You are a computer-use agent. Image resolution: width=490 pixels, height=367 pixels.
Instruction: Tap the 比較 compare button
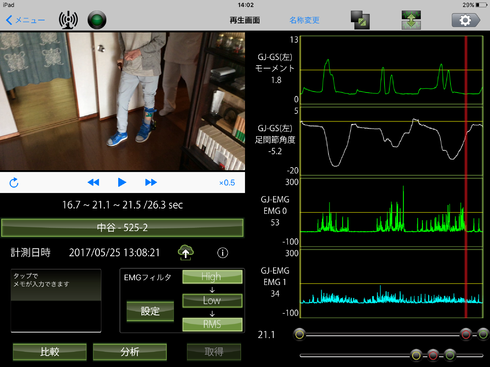click(50, 352)
